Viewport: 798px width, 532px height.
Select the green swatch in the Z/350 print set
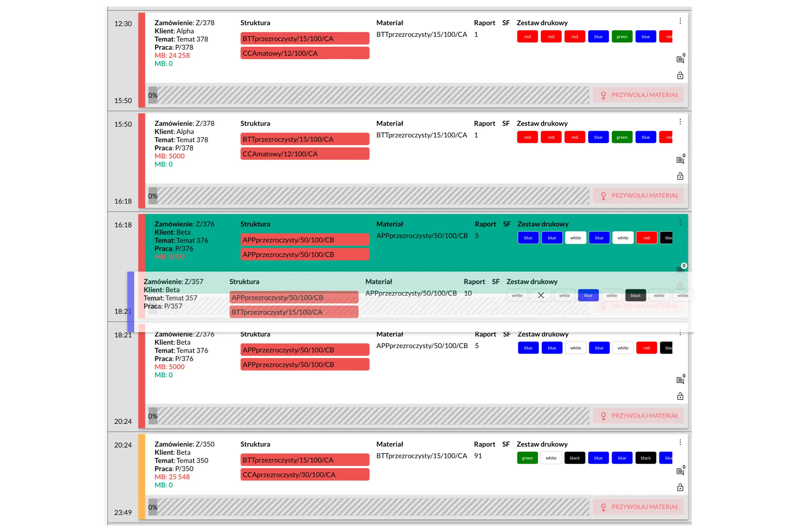pyautogui.click(x=527, y=458)
